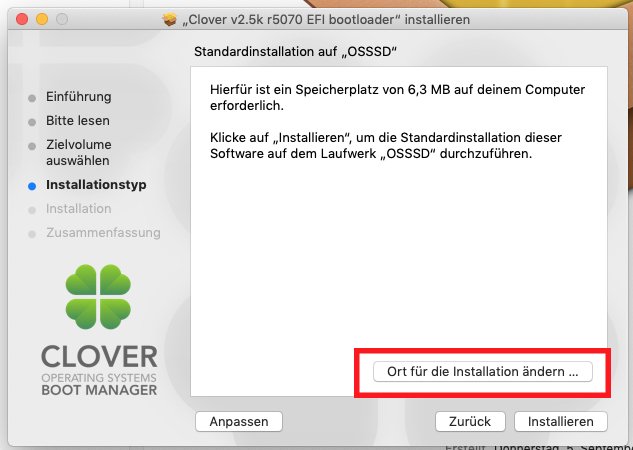Select the Bitte lesen step

[x=78, y=121]
